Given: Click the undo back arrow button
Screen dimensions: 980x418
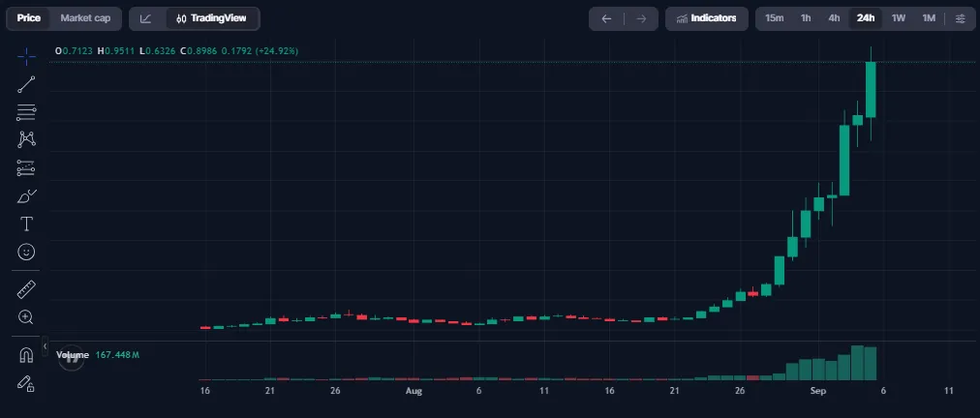Looking at the screenshot, I should 606,18.
